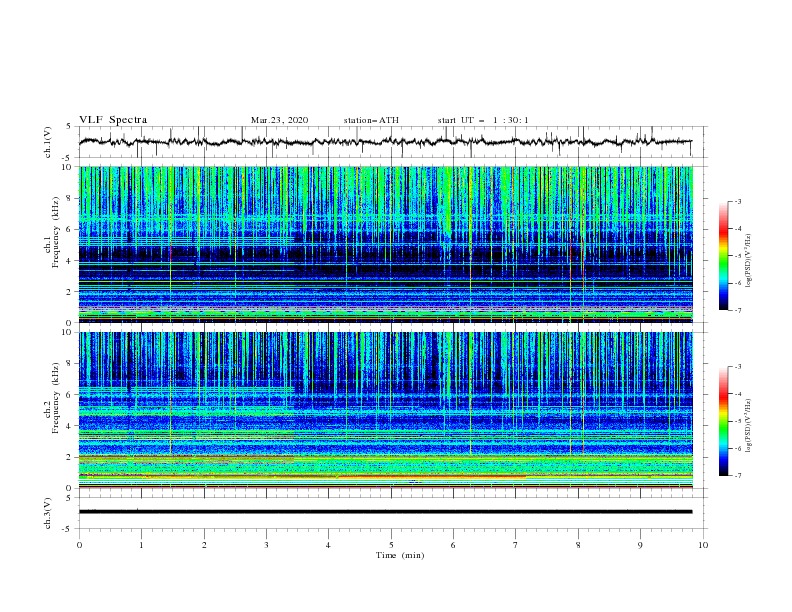This screenshot has height=612, width=792.
Task: Click the "VLF Spectra" title text
Action: [113, 120]
